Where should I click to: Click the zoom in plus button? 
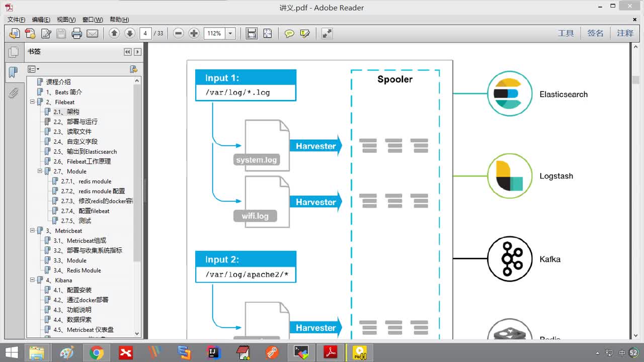(x=194, y=34)
